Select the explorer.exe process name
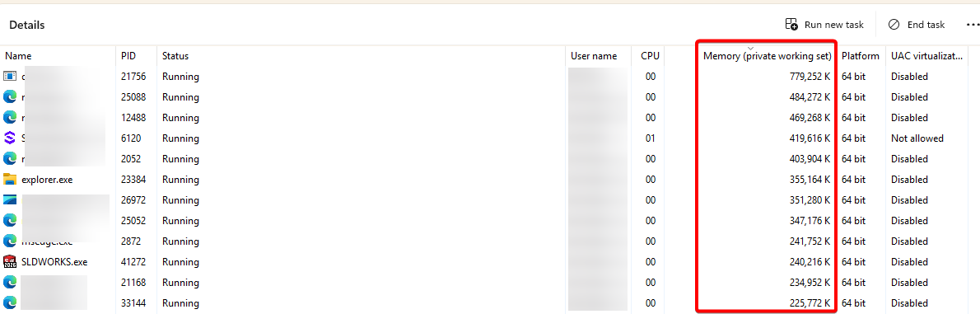The height and width of the screenshot is (314, 980). point(48,180)
